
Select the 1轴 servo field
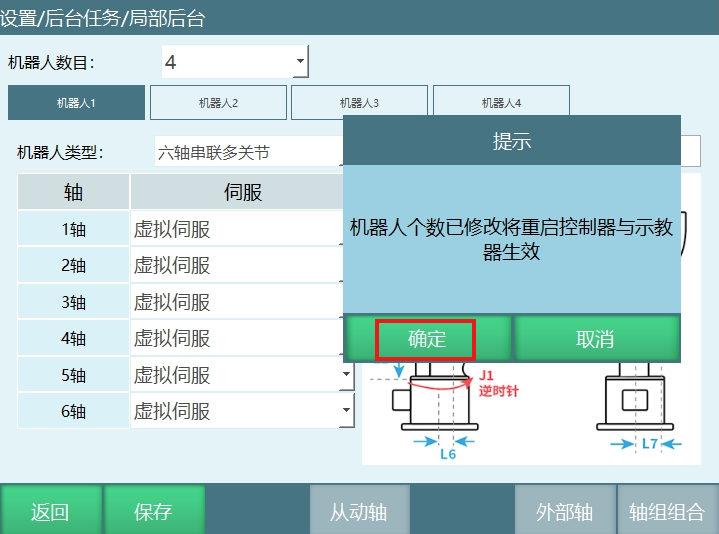click(235, 229)
